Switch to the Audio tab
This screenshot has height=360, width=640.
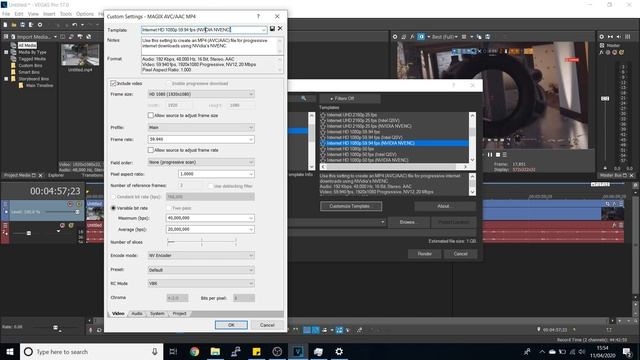click(137, 313)
